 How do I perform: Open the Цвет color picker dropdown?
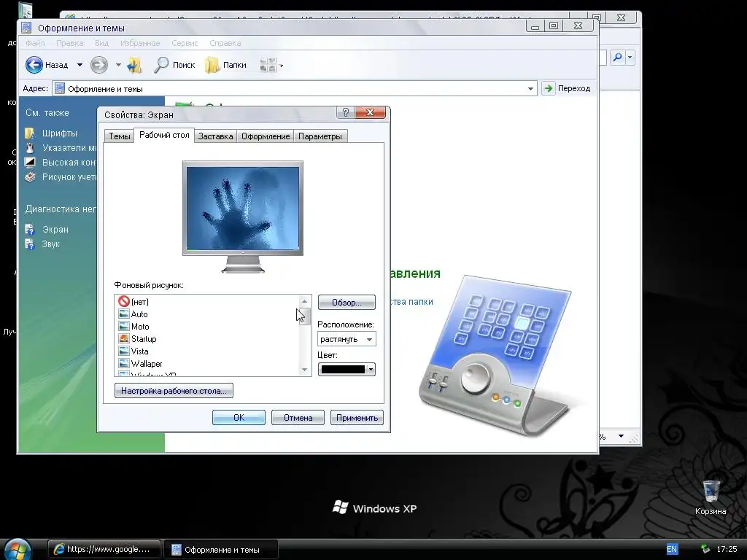347,370
